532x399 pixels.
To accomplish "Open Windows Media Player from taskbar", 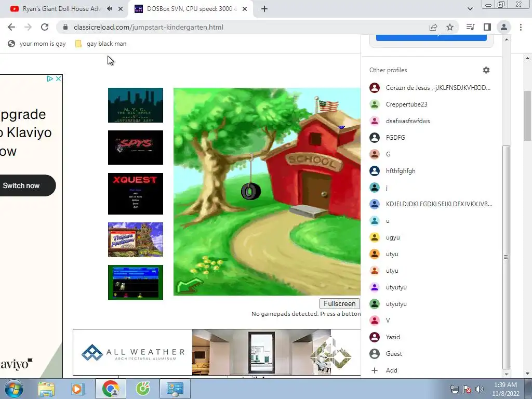I will click(x=77, y=389).
